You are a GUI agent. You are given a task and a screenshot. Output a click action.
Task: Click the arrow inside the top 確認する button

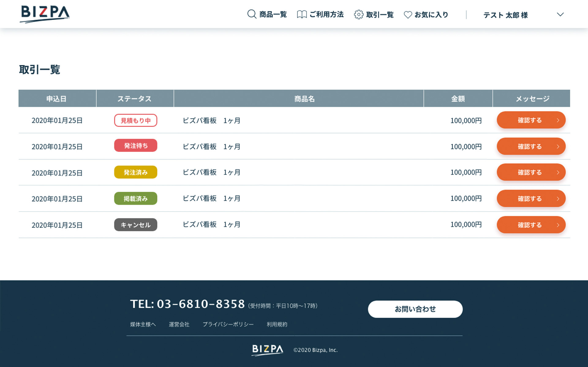point(558,120)
